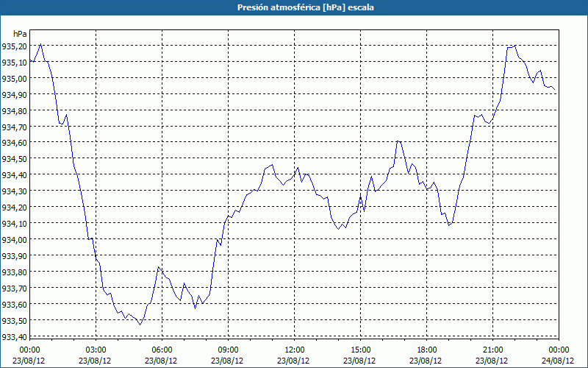Click the 12:00 time axis label
Image resolution: width=588 pixels, height=368 pixels.
tap(295, 350)
